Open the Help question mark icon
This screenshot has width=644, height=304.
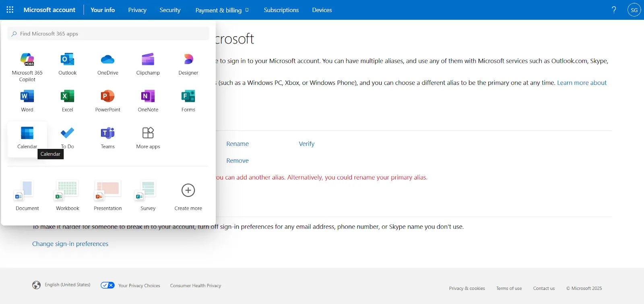pyautogui.click(x=614, y=10)
